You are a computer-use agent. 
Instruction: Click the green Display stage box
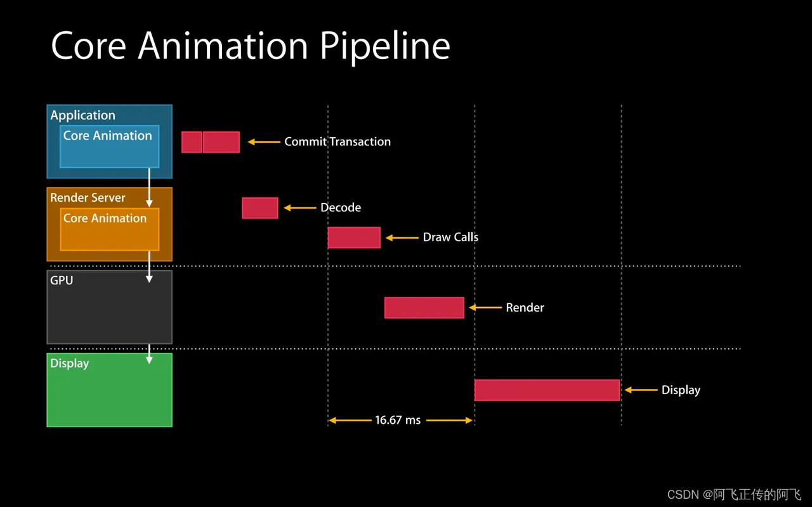point(109,390)
